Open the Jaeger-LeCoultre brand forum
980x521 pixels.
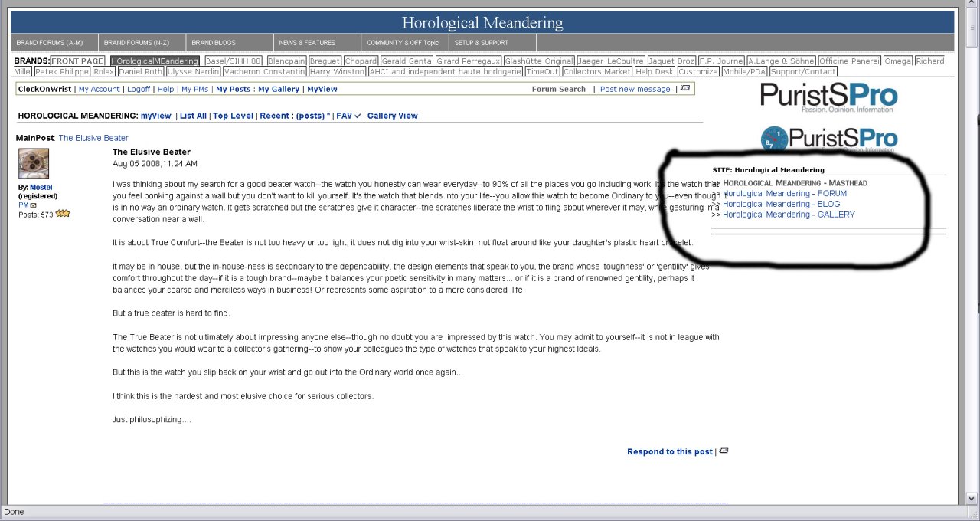pyautogui.click(x=611, y=61)
